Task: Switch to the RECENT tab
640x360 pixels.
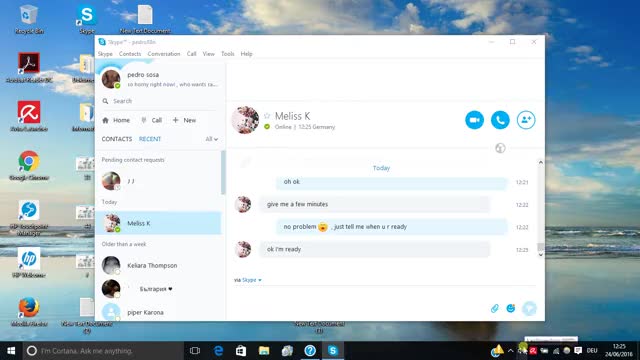Action: pyautogui.click(x=150, y=139)
